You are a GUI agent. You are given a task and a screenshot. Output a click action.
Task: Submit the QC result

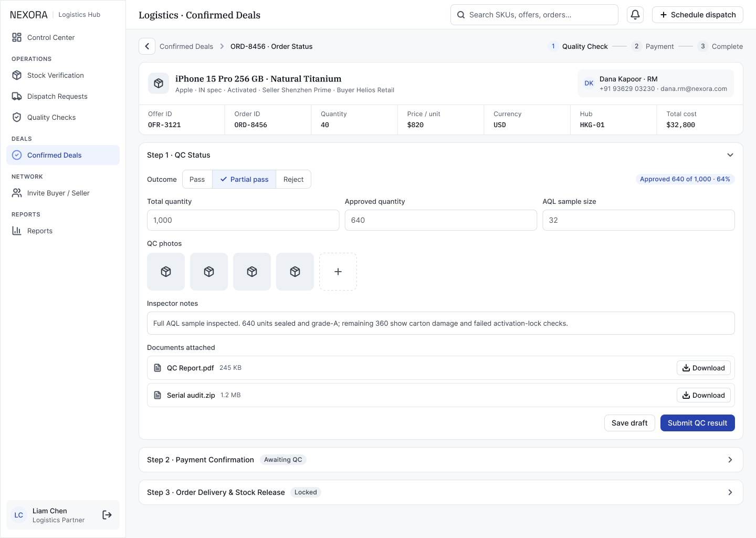point(698,423)
